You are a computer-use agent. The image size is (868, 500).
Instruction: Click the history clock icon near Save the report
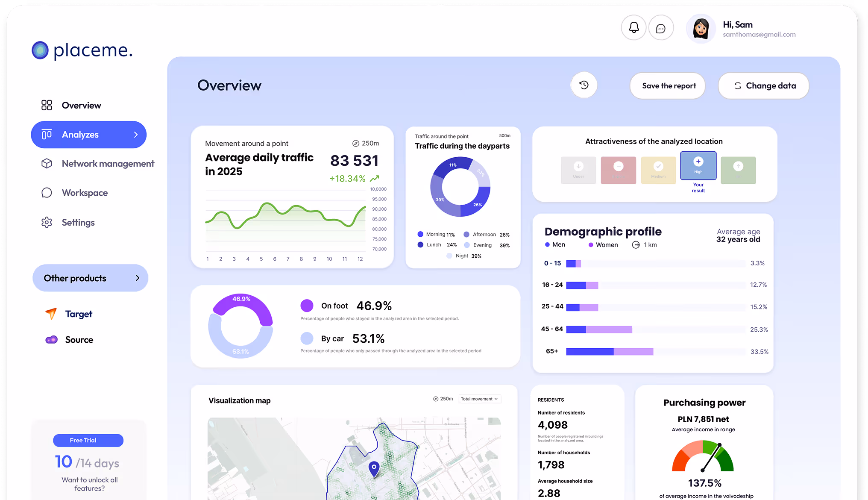584,85
